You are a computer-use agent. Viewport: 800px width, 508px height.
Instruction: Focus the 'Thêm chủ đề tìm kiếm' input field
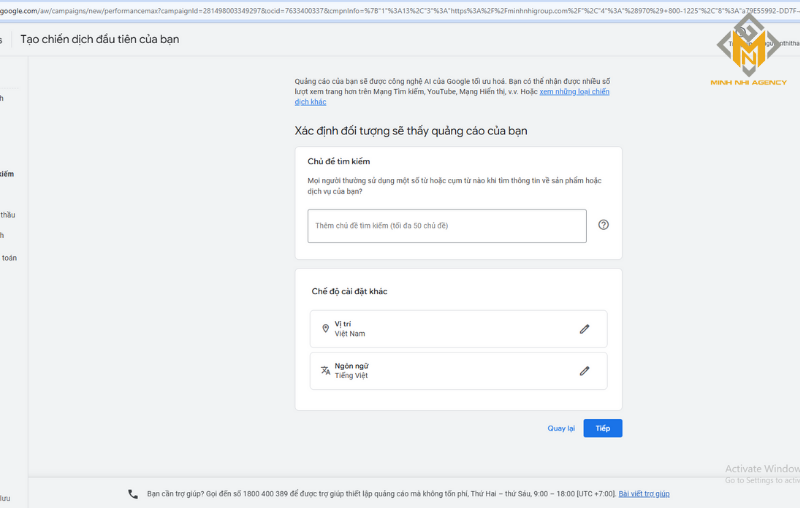(x=446, y=226)
